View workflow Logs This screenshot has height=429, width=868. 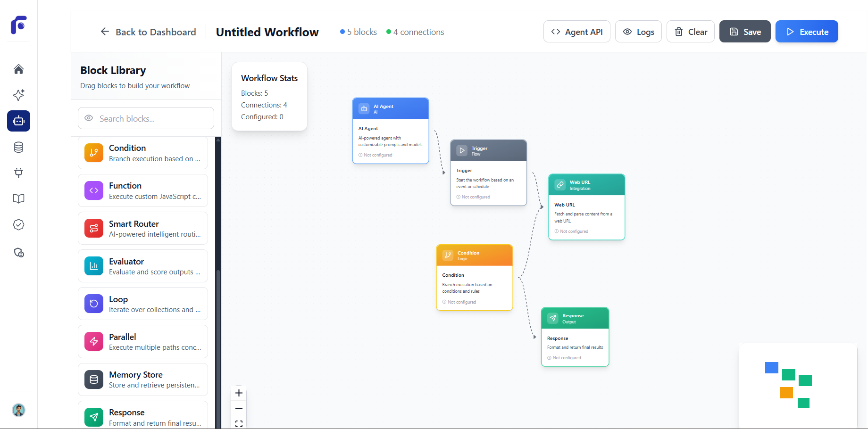(638, 31)
